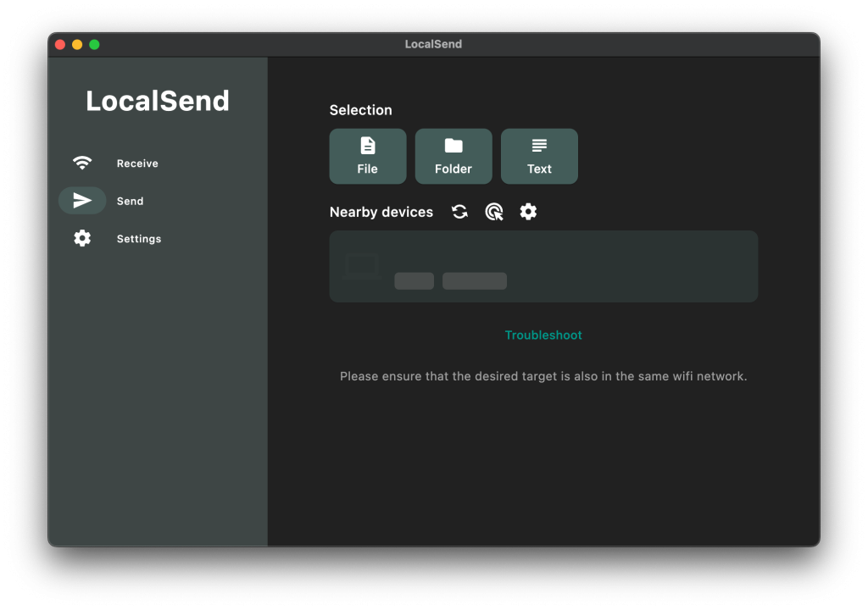Open Settings from the sidebar

click(115, 239)
